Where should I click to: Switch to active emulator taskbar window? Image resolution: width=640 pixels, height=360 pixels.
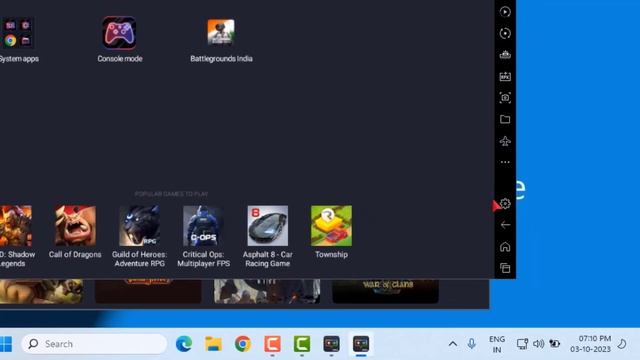point(361,344)
